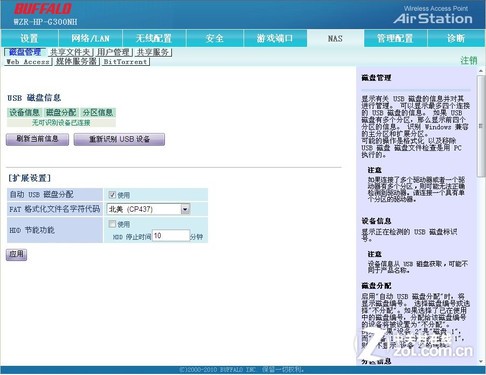Open the 设置 main tab

click(29, 38)
